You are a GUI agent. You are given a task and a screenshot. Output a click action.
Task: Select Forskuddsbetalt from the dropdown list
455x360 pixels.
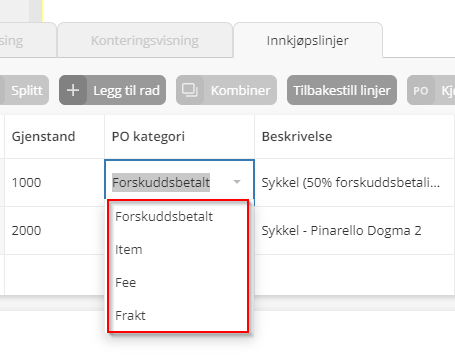click(164, 217)
